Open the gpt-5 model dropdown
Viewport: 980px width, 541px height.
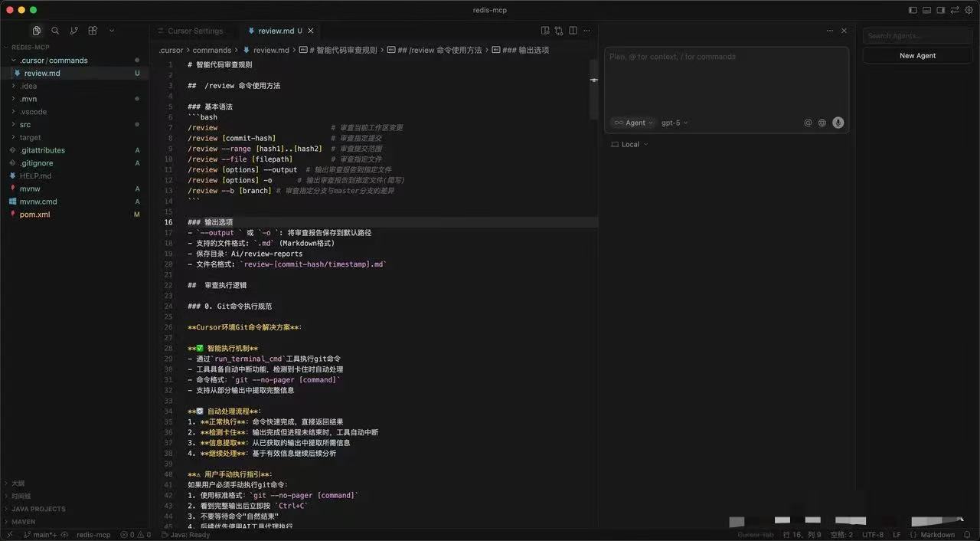675,123
